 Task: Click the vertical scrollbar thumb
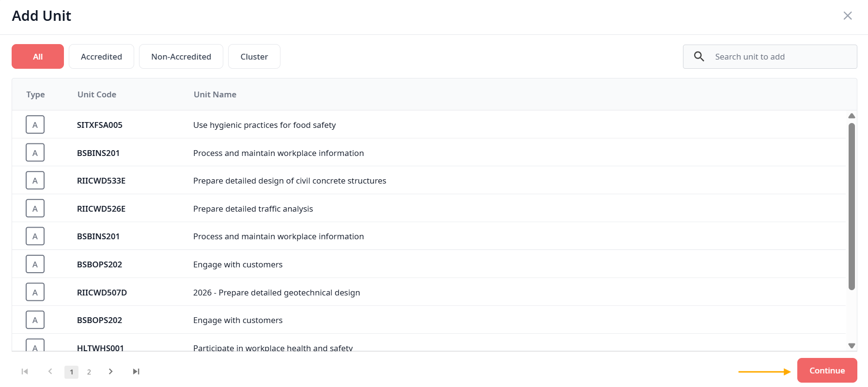(852, 207)
